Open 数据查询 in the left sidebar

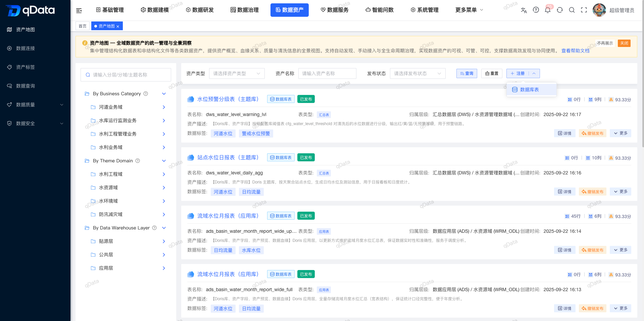click(x=35, y=86)
